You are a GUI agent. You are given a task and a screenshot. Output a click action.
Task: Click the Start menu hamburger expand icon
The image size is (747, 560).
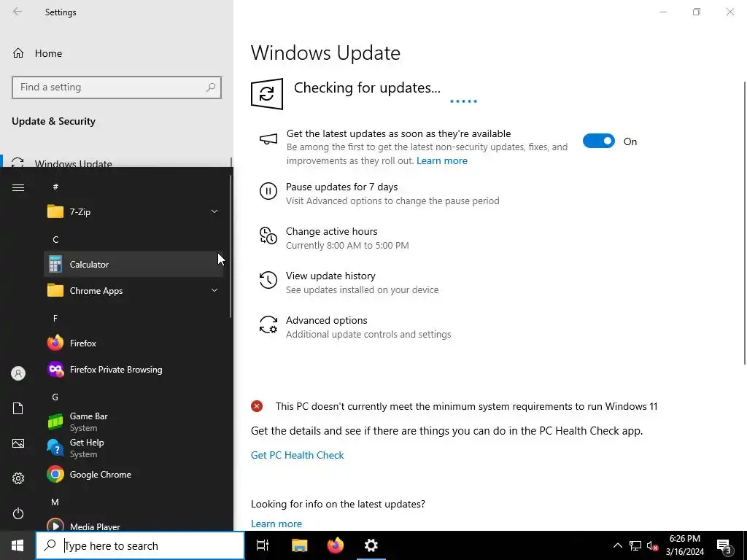click(18, 187)
